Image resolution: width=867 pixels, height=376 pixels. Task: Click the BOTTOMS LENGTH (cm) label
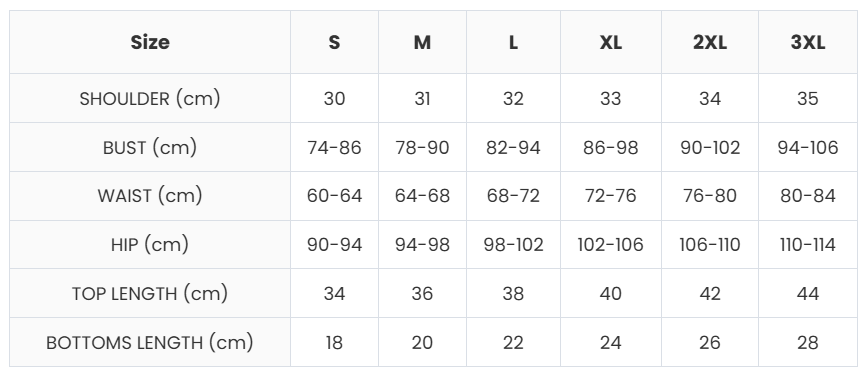pos(150,342)
